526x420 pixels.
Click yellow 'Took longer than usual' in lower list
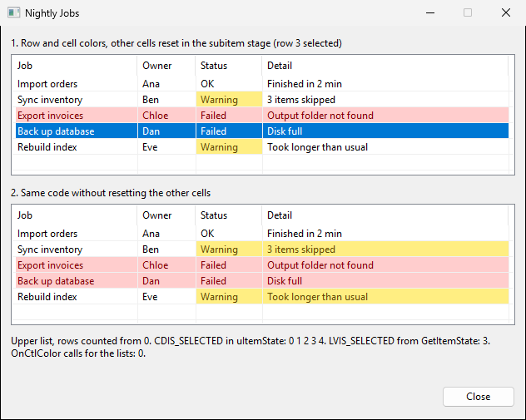(x=385, y=297)
